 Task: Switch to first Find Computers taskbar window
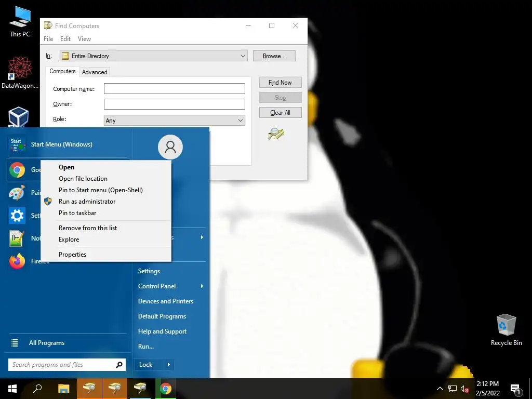coord(89,389)
